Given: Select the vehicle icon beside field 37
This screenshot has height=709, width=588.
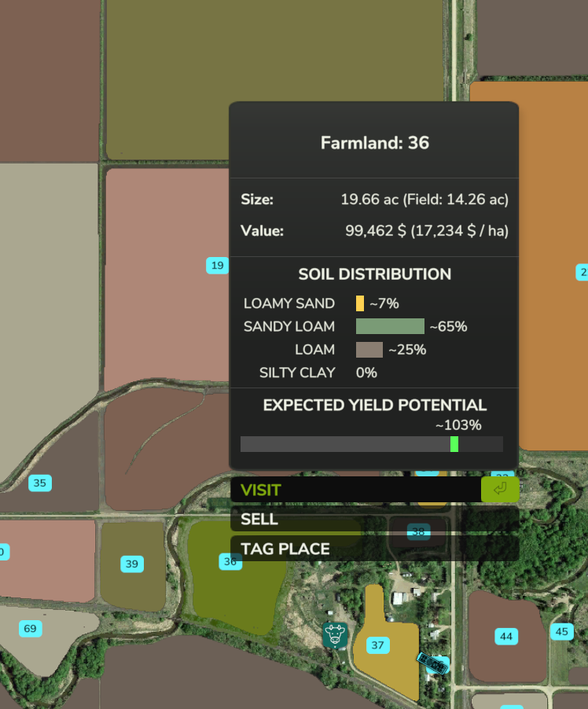Looking at the screenshot, I should pos(432,663).
